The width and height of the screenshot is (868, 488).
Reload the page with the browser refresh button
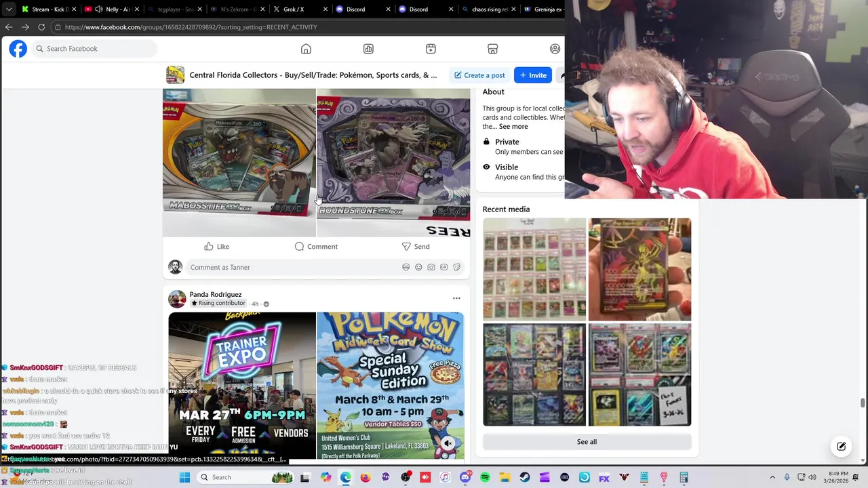pyautogui.click(x=41, y=27)
